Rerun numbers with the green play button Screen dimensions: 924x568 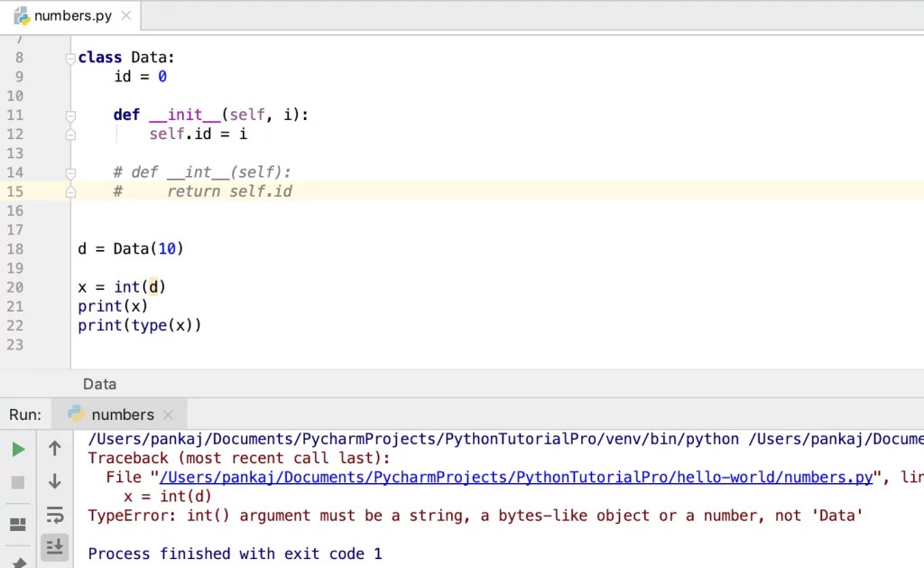[x=18, y=450]
